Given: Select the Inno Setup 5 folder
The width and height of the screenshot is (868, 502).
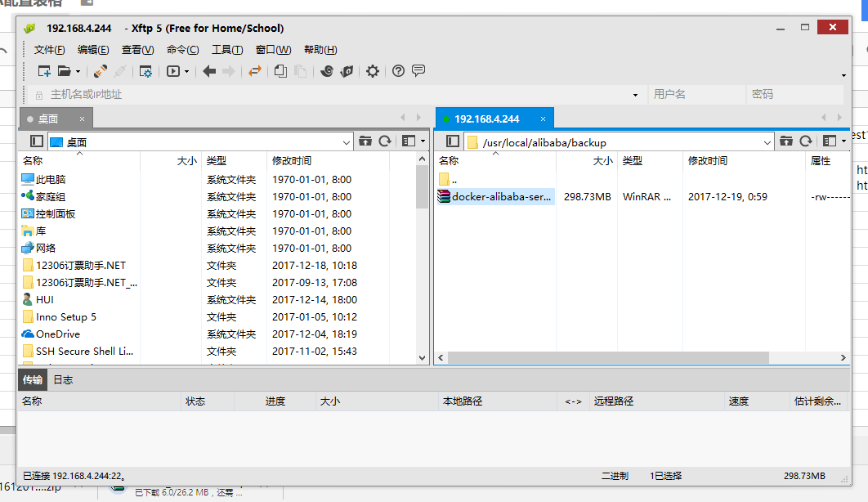Looking at the screenshot, I should (x=59, y=316).
